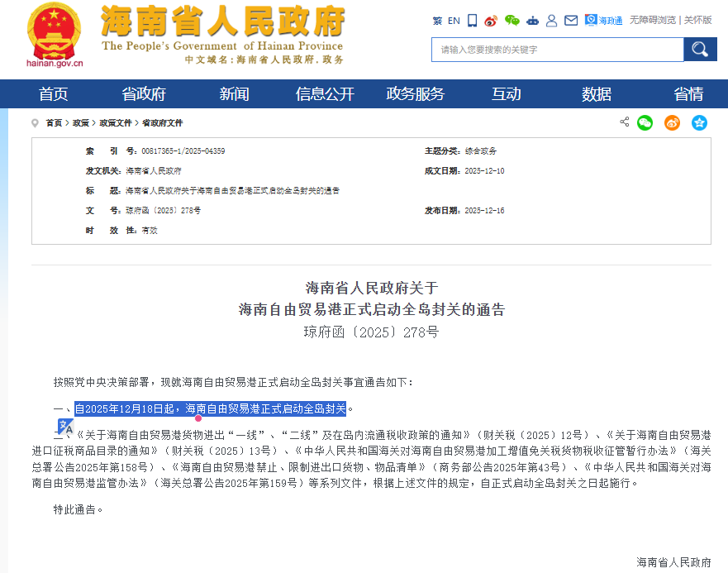Click 发文机关 value 海南省人民政府
Image resolution: width=728 pixels, height=573 pixels.
[x=153, y=171]
